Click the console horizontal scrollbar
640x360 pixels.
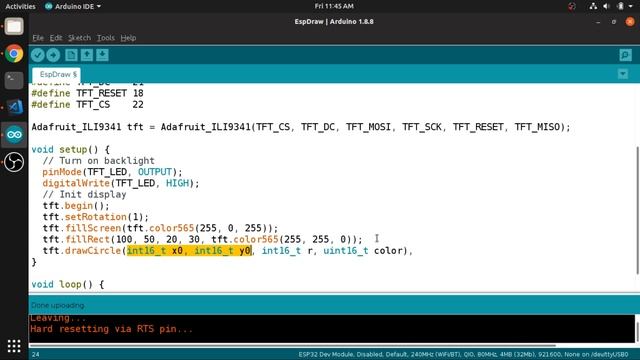pyautogui.click(x=293, y=346)
